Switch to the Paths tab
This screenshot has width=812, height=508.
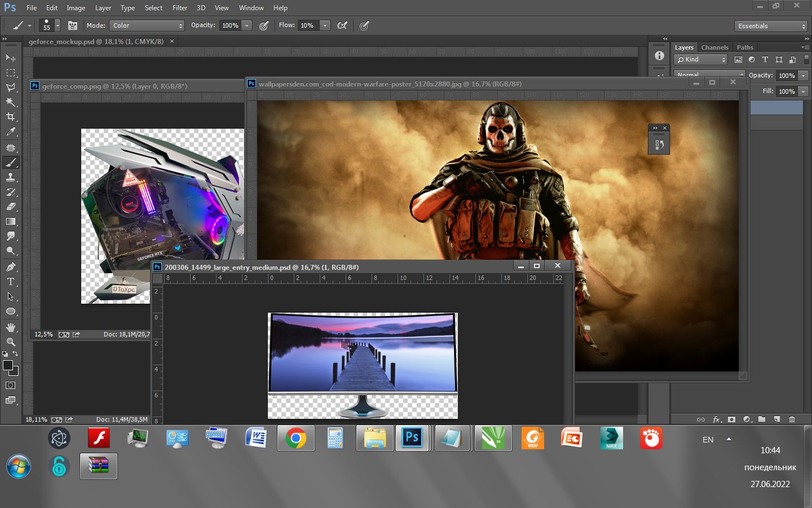point(745,47)
